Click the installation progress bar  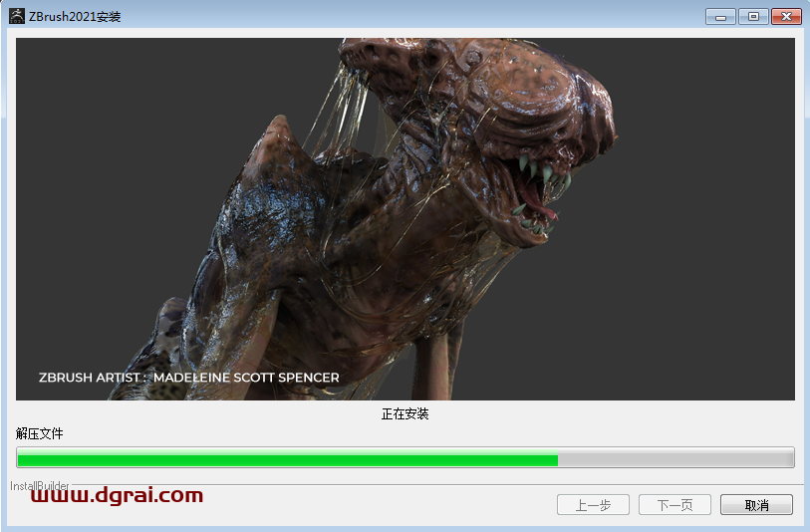click(x=405, y=457)
